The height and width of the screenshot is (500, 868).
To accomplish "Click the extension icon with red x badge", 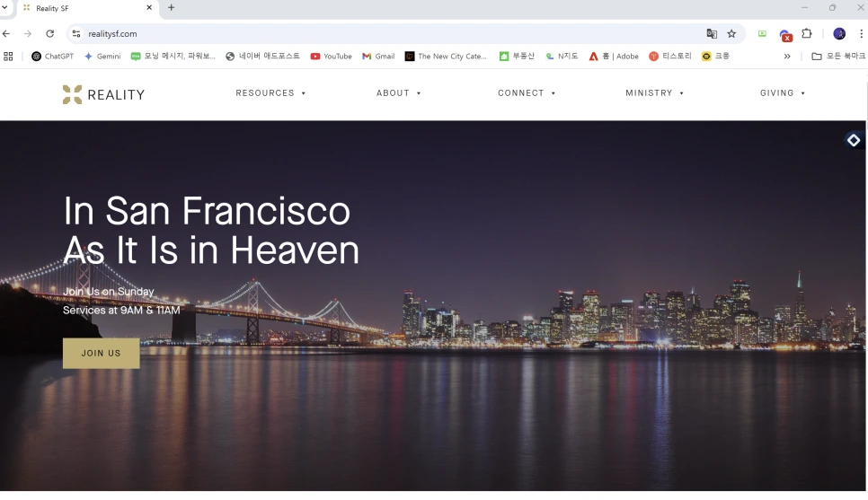I will coord(785,35).
